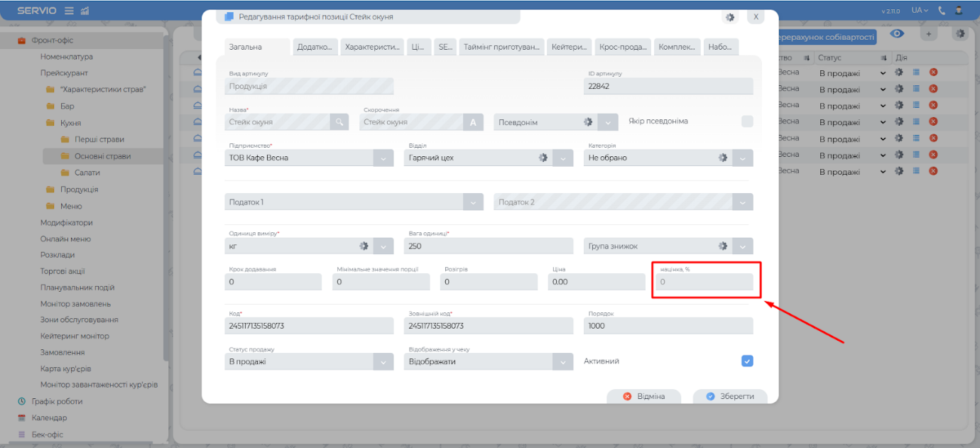Open the Таймінг приготування tab
The image size is (980, 448).
(501, 47)
